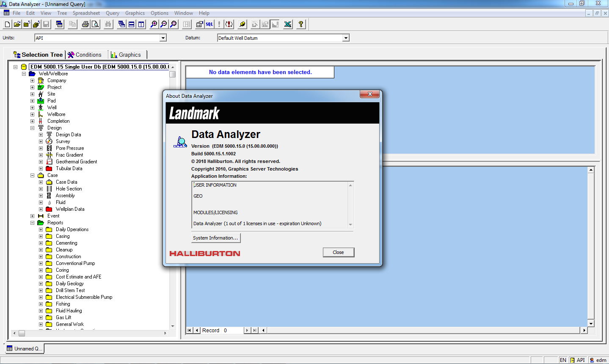The image size is (609, 364).
Task: Tile windows vertically via toolbar icon
Action: (141, 24)
